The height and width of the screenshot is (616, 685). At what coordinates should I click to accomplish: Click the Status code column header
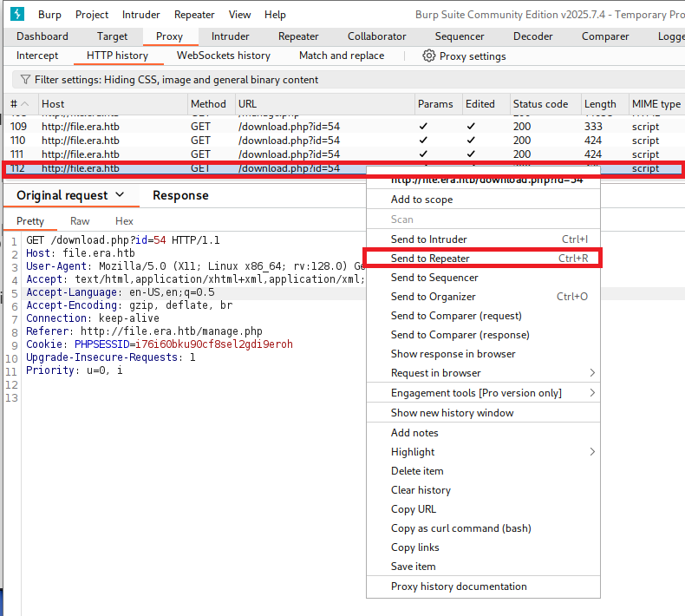(x=539, y=104)
